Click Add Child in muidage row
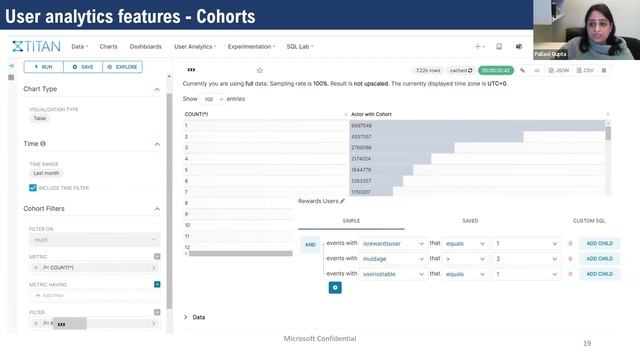 (600, 259)
